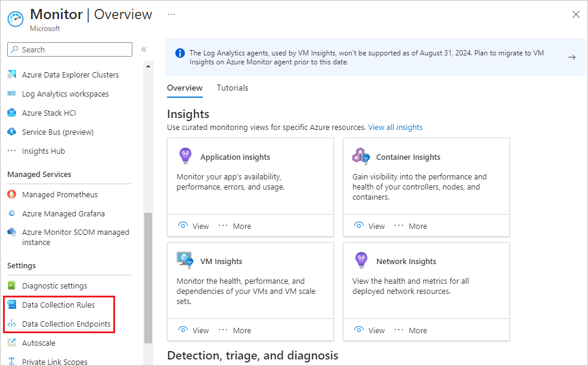Screen dimensions: 588x366
Task: Select the Data Collection Rules icon
Action: coord(11,305)
